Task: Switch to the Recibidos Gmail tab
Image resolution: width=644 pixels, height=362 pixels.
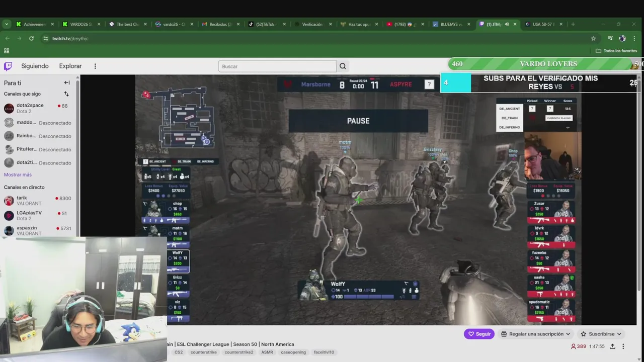Action: [219, 24]
